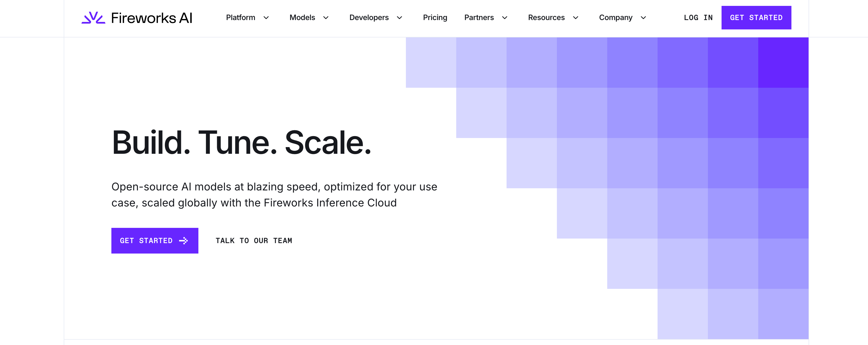Screen dimensions: 868x345
Task: Open the Company dropdown
Action: (x=643, y=18)
